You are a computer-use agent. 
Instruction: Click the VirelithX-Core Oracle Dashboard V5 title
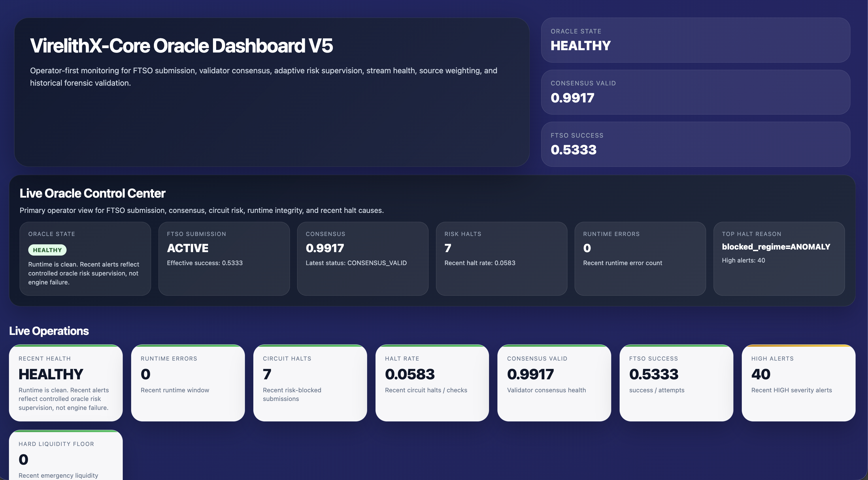pyautogui.click(x=181, y=46)
